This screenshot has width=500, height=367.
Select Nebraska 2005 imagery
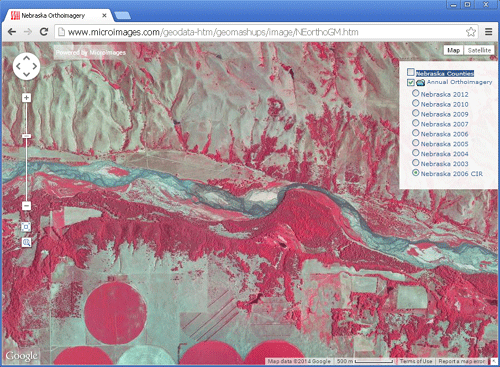pyautogui.click(x=415, y=143)
